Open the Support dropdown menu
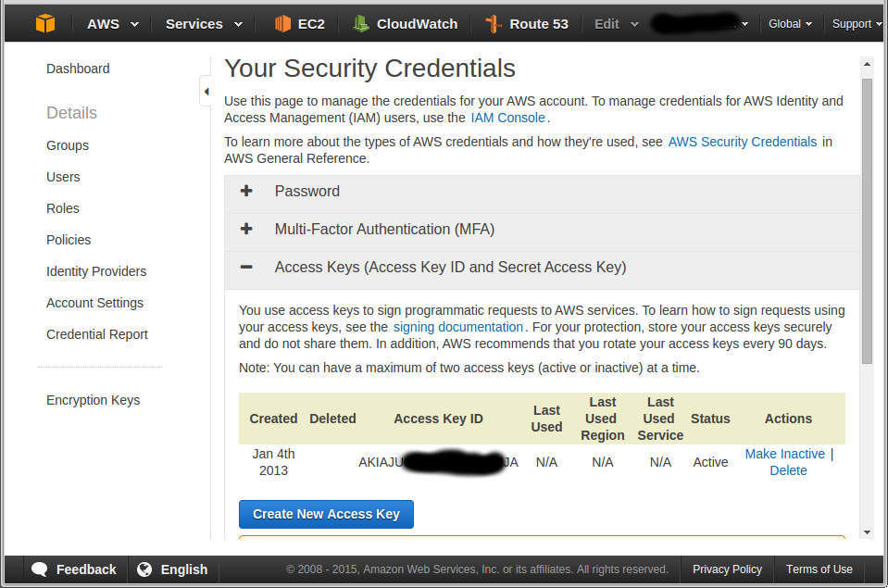 point(856,23)
